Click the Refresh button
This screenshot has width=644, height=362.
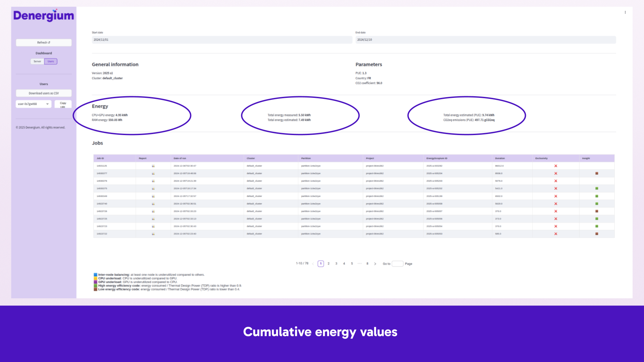click(x=44, y=43)
